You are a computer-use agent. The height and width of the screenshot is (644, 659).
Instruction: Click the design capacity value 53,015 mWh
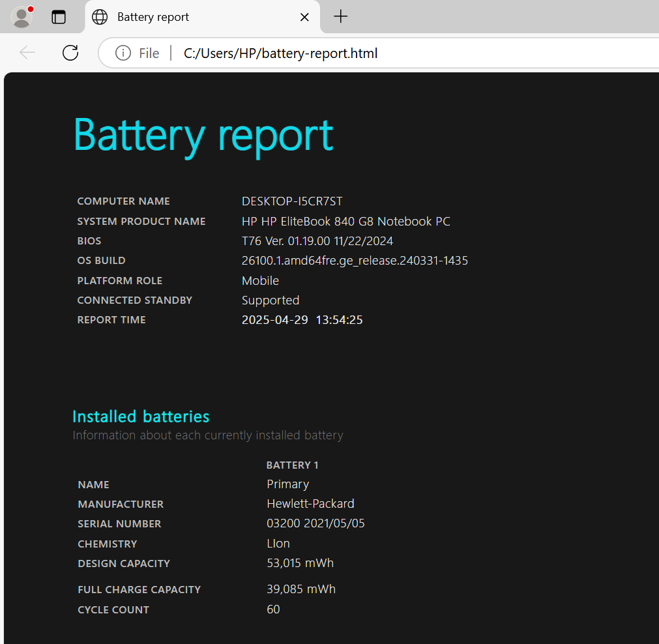click(x=300, y=563)
